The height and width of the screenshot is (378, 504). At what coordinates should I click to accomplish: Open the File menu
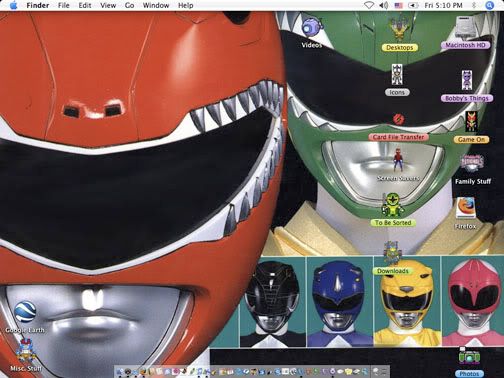[x=63, y=5]
